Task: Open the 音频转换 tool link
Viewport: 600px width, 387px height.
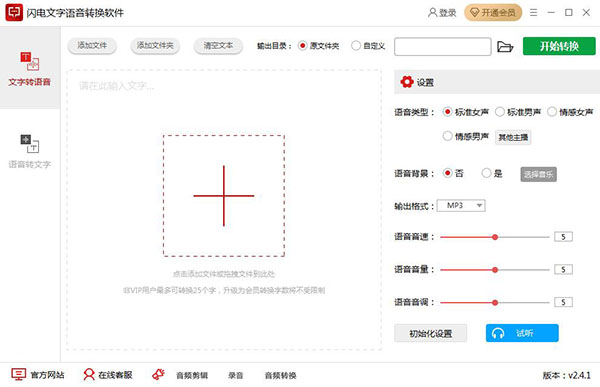Action: [280, 376]
